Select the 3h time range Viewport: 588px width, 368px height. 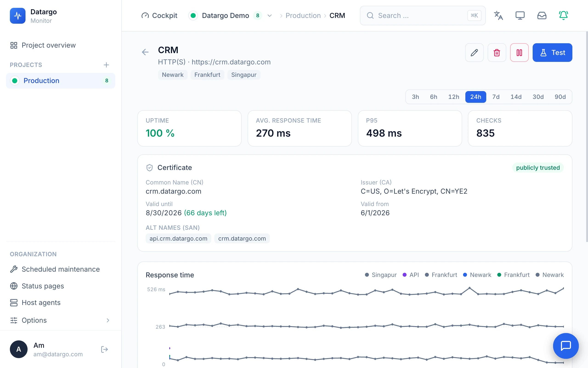click(x=415, y=97)
